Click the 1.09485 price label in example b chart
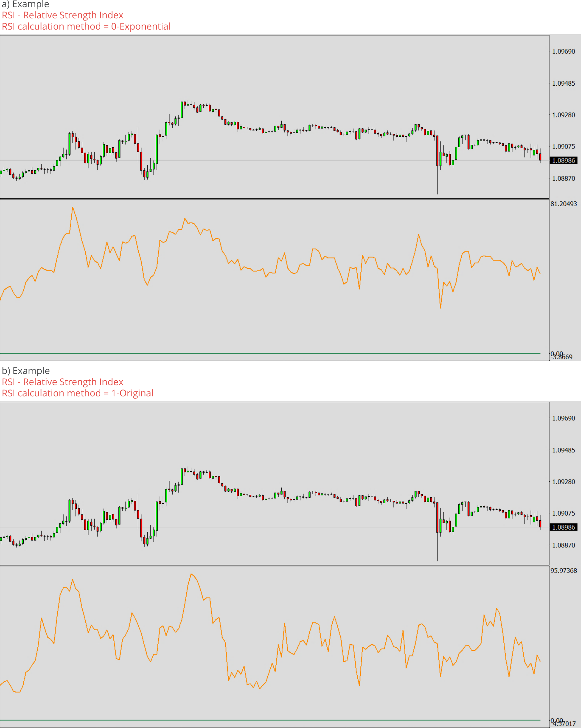Screen dimensions: 581x728 point(564,450)
